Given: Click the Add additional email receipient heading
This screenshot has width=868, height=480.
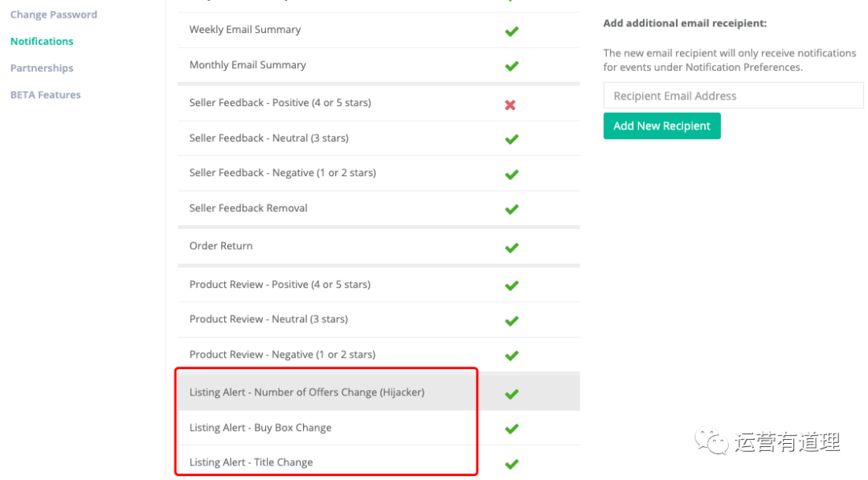Looking at the screenshot, I should pos(685,23).
